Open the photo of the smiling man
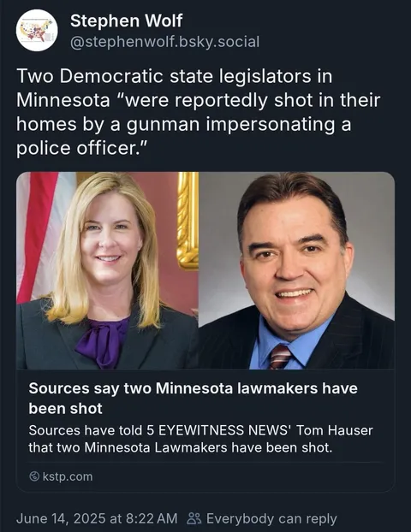The width and height of the screenshot is (411, 532). [296, 270]
